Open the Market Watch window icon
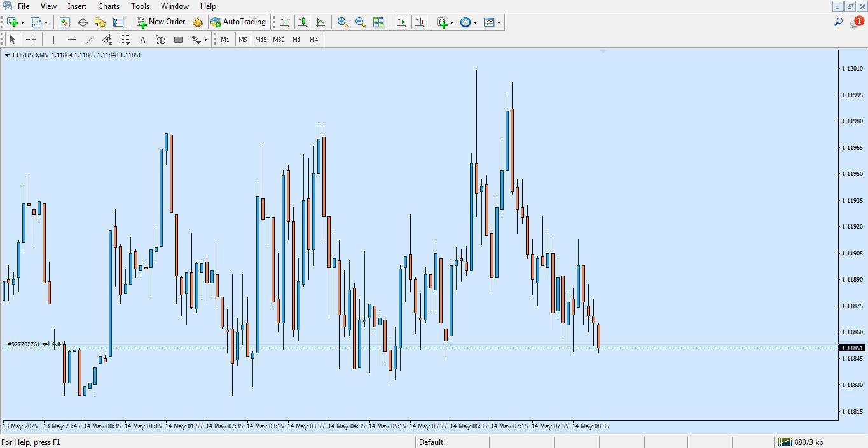The image size is (868, 448). pyautogui.click(x=65, y=22)
